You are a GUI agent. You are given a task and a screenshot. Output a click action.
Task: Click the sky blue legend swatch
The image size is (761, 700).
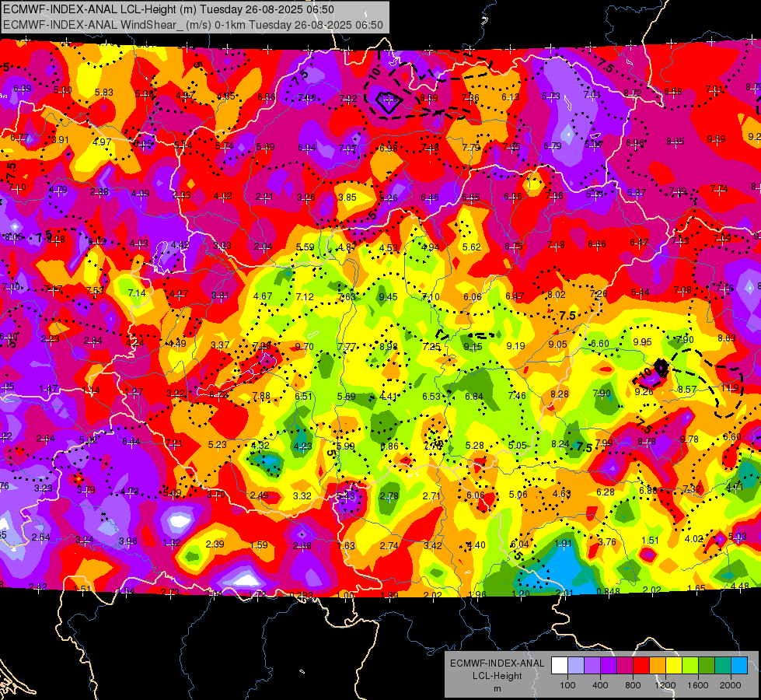[x=740, y=666]
